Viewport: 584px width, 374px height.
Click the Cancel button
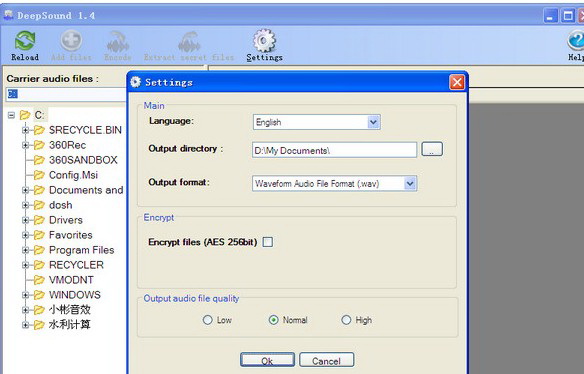[x=326, y=360]
